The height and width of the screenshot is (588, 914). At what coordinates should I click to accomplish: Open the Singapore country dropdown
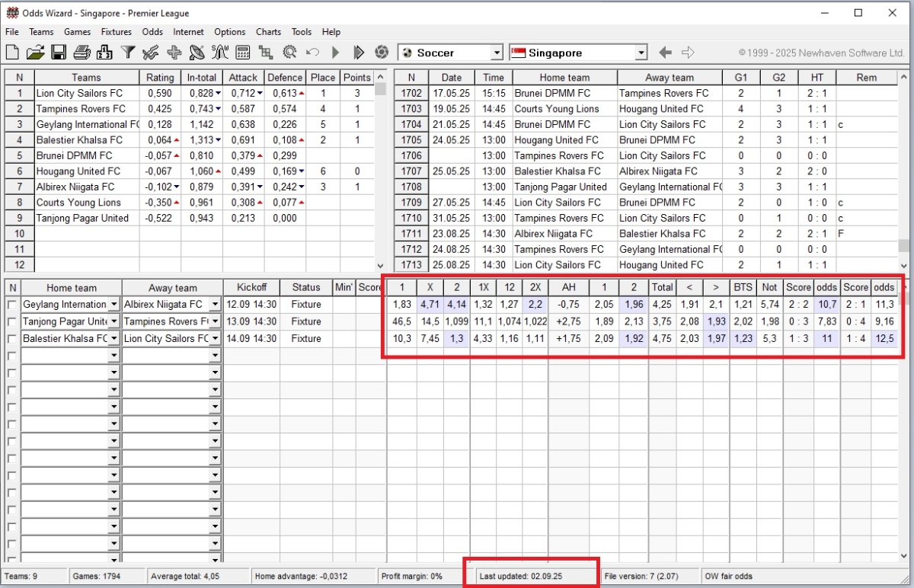tap(641, 53)
